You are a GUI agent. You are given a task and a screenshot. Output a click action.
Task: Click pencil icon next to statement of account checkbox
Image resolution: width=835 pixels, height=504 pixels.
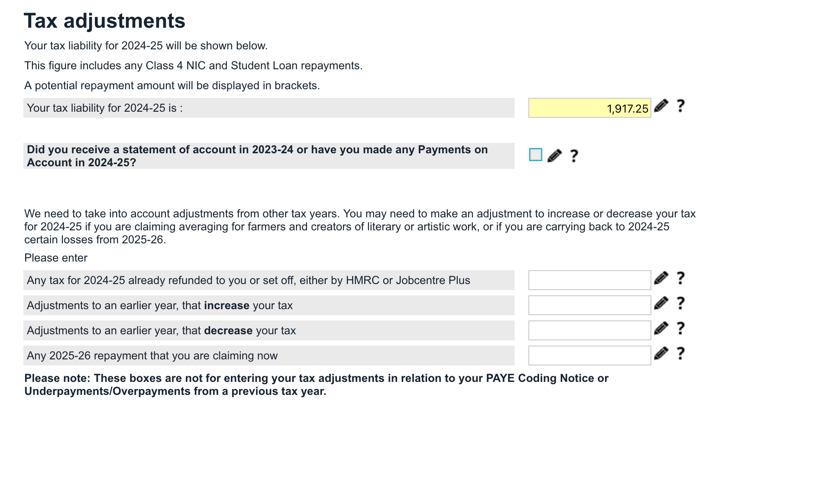pyautogui.click(x=554, y=156)
